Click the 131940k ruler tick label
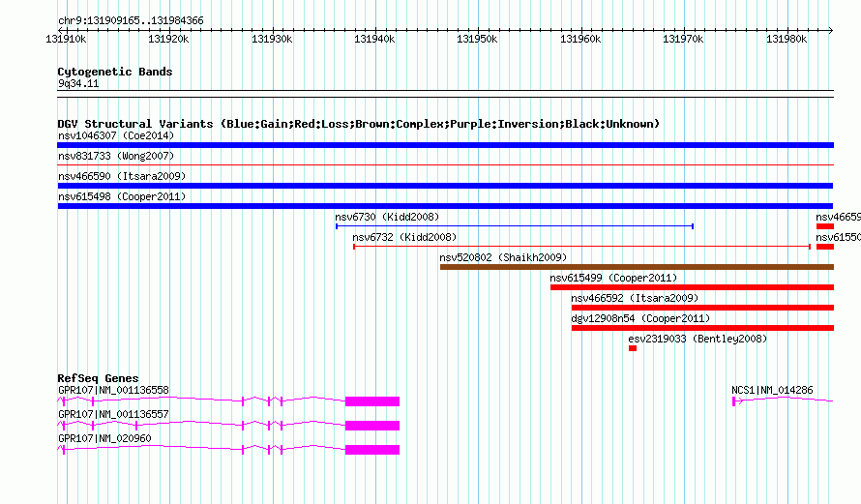Image resolution: width=861 pixels, height=504 pixels. pos(374,39)
